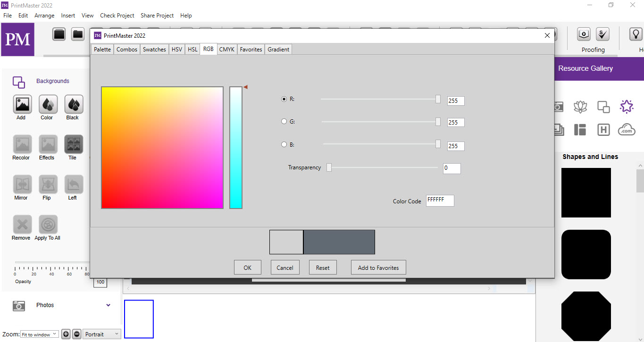The width and height of the screenshot is (644, 342).
Task: Click the Photos camera icon
Action: pos(19,306)
